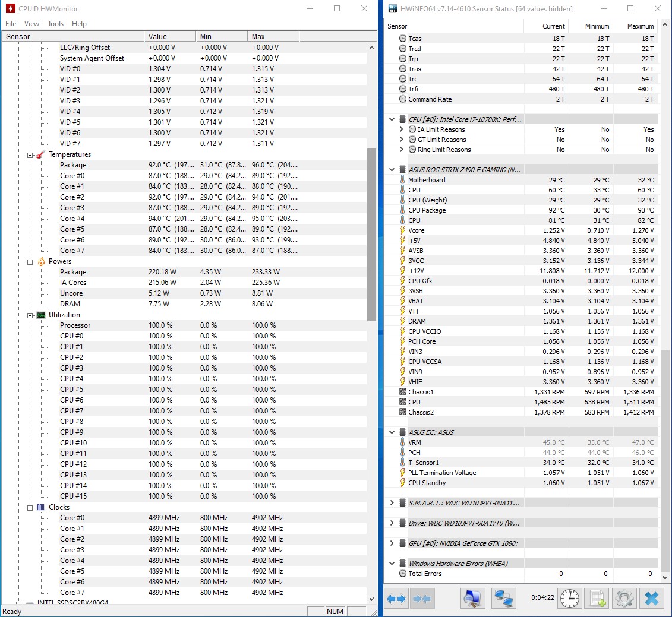Open the HWiNFO summary window icon with magnifier
This screenshot has height=617, width=672.
pos(473,598)
